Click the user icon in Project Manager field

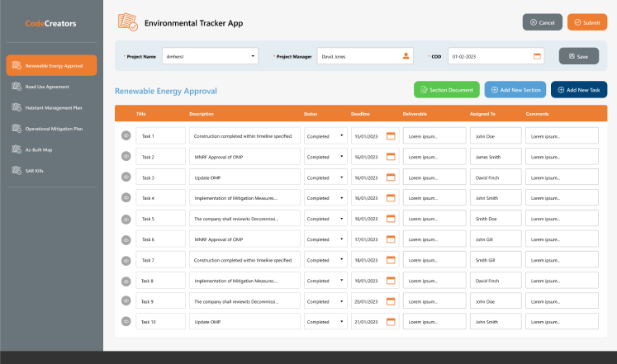click(406, 56)
